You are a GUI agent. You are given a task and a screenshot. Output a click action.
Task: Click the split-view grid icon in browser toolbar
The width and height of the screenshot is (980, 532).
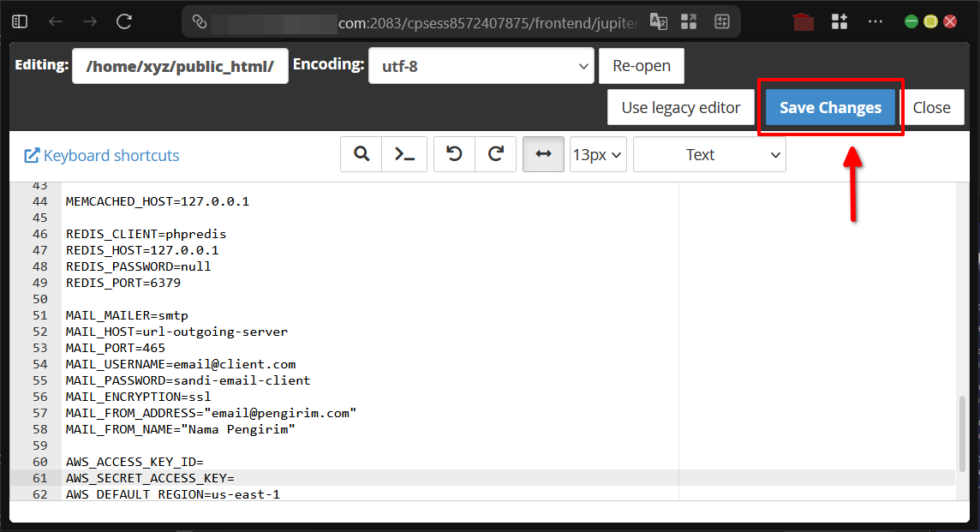pyautogui.click(x=689, y=21)
